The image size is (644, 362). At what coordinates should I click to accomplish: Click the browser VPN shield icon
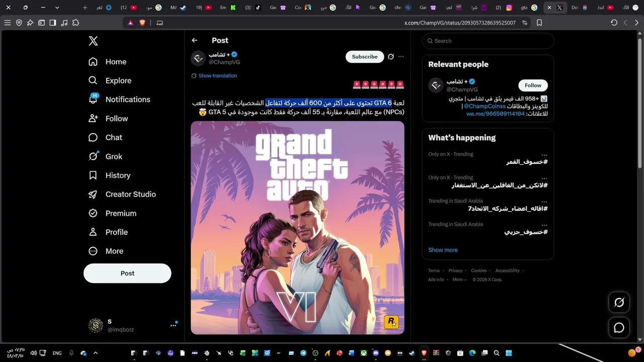19,23
